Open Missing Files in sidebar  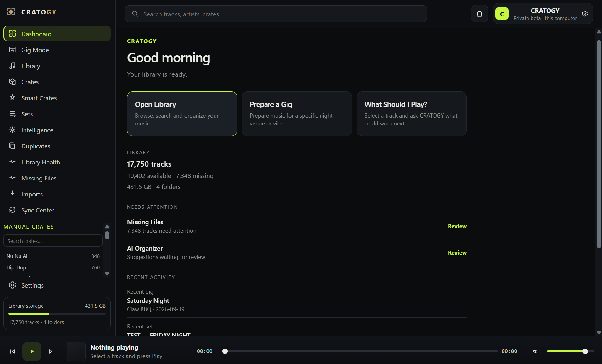(x=57, y=178)
